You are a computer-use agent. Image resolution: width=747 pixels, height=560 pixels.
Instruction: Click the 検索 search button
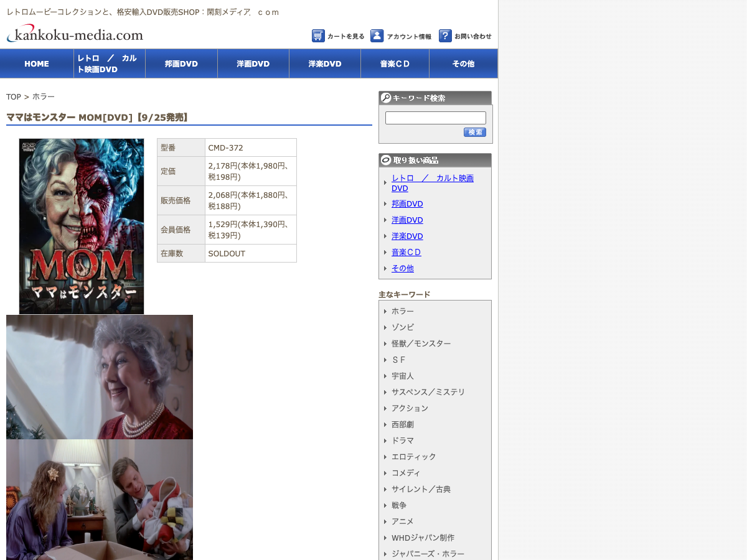475,133
